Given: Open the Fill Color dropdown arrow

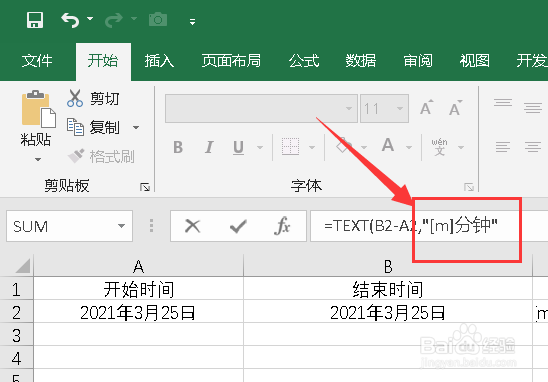Looking at the screenshot, I should click(364, 147).
